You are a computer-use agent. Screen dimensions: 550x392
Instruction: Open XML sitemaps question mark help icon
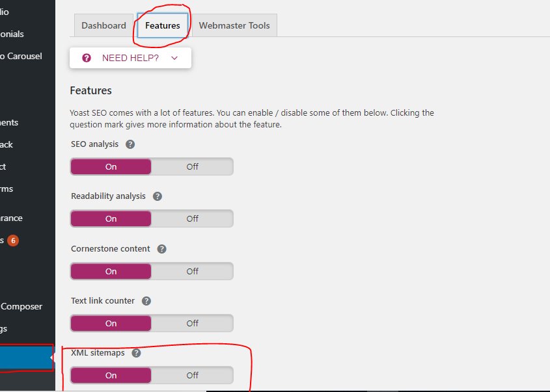tap(136, 352)
